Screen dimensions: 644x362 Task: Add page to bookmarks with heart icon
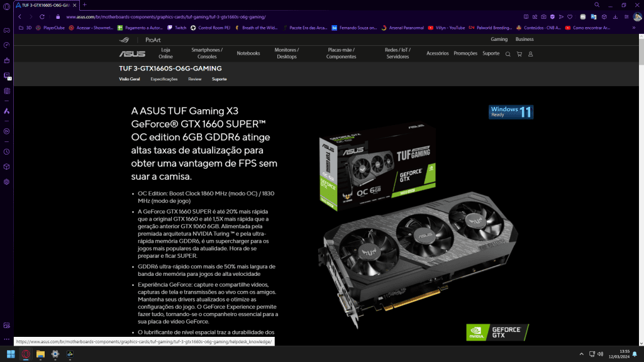click(570, 17)
